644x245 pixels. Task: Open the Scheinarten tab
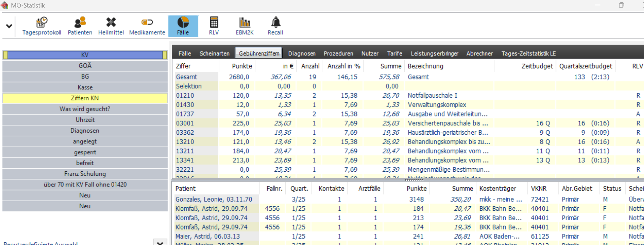tap(215, 53)
